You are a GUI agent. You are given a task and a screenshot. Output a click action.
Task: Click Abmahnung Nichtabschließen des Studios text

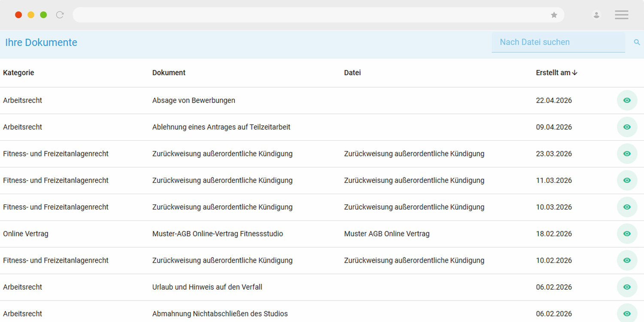point(220,313)
